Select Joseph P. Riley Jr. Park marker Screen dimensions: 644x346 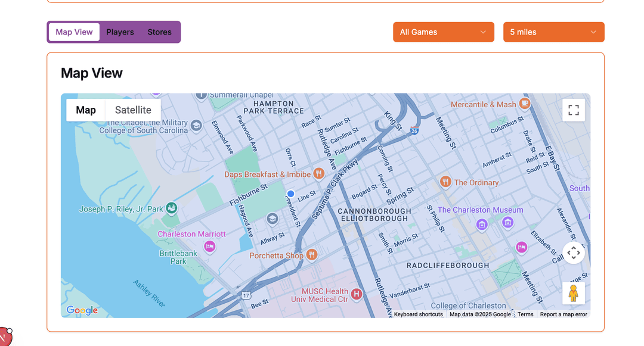[171, 208]
